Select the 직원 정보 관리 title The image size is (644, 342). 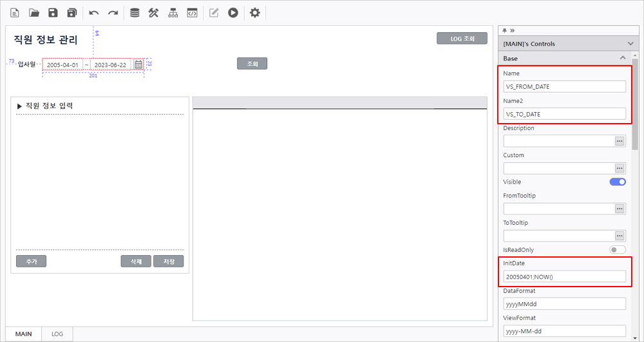46,40
